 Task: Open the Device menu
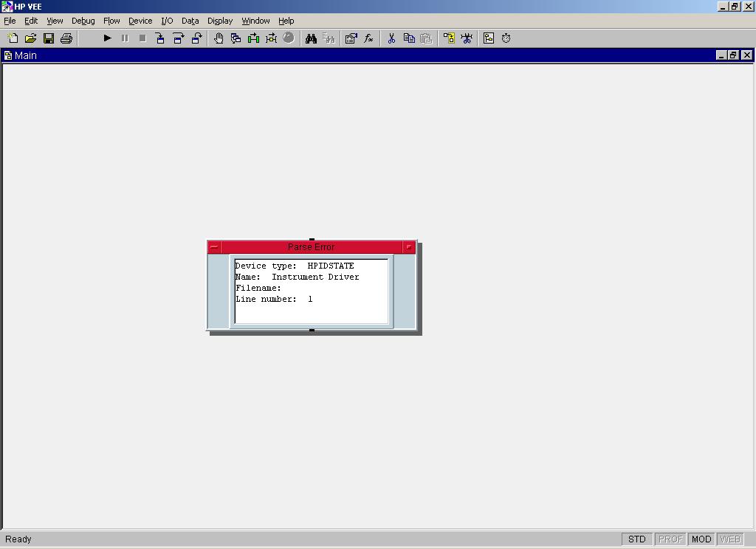click(x=140, y=21)
